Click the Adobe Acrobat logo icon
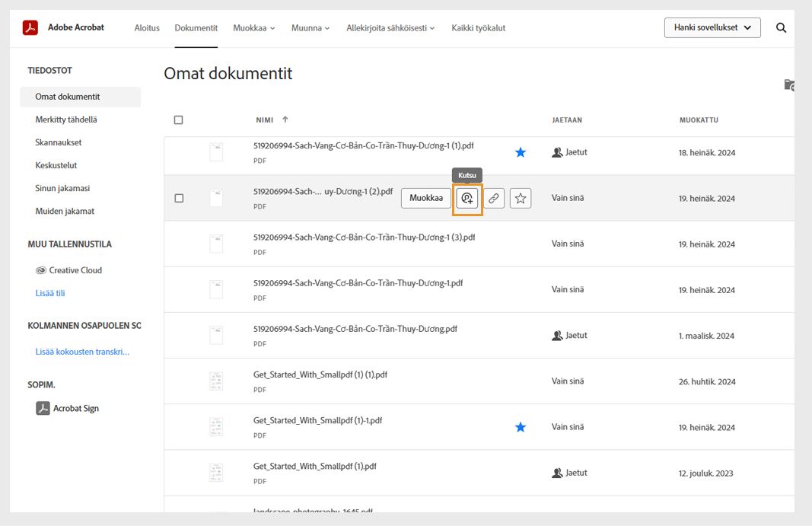 [30, 28]
